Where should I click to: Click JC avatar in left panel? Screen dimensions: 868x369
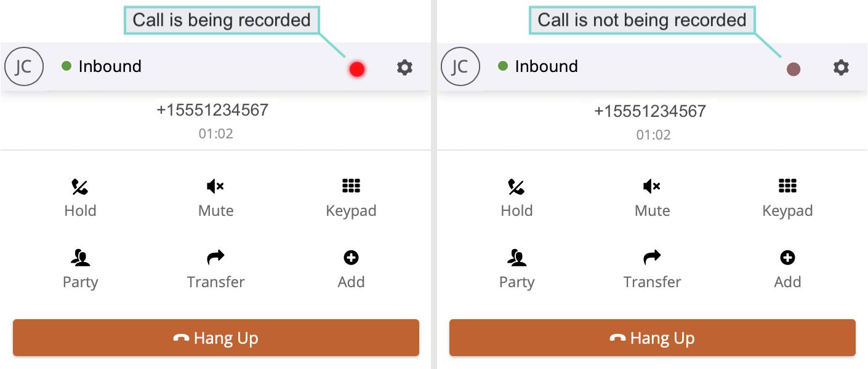tap(23, 67)
